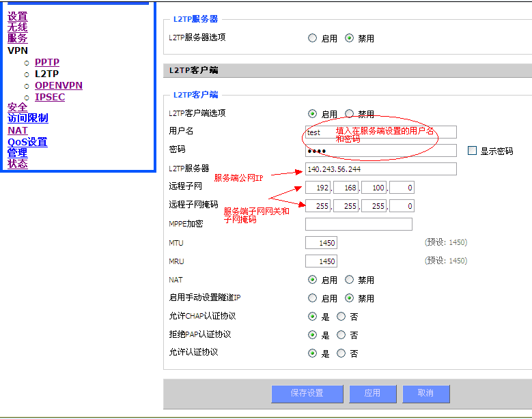Open the PPTP VPN page

[x=47, y=62]
